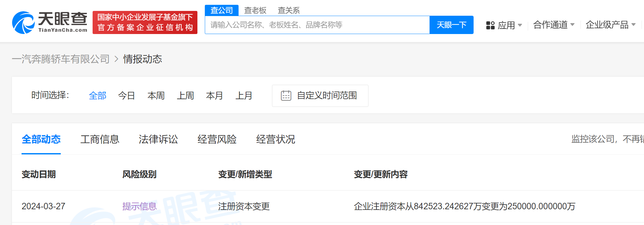Click the apps grid icon
Screen dimensions: 644x225
[490, 25]
